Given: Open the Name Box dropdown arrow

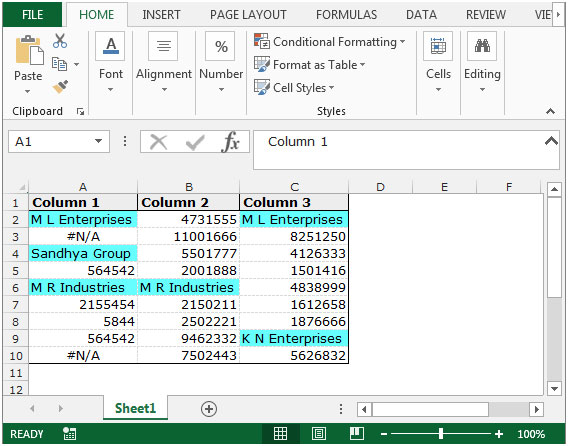Looking at the screenshot, I should tap(98, 141).
